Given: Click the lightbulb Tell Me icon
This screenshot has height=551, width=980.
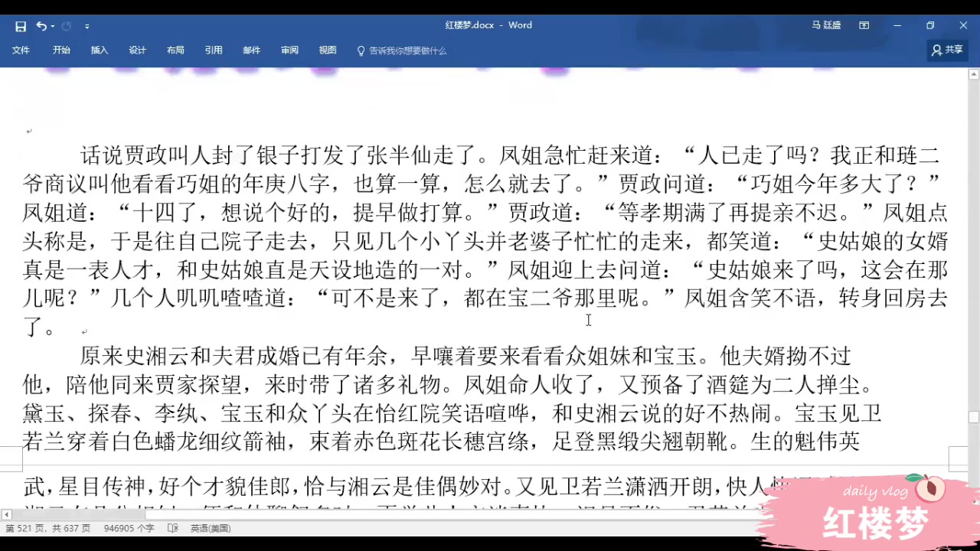Looking at the screenshot, I should pyautogui.click(x=361, y=51).
